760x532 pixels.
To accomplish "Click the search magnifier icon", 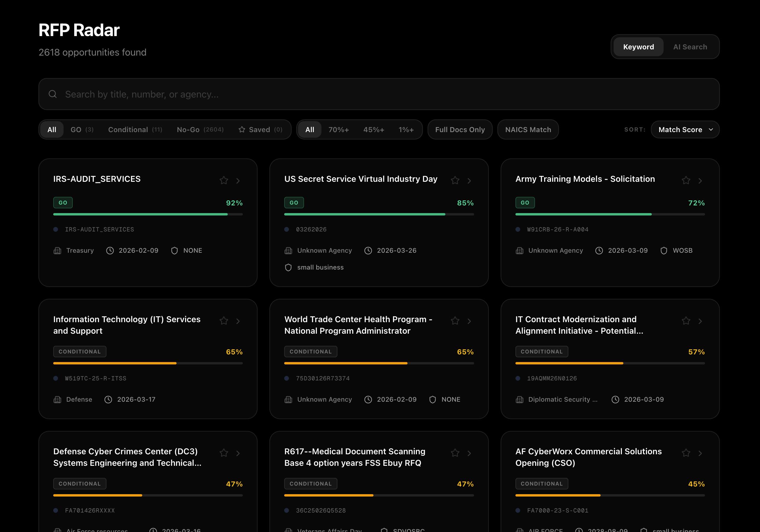I will pyautogui.click(x=53, y=94).
